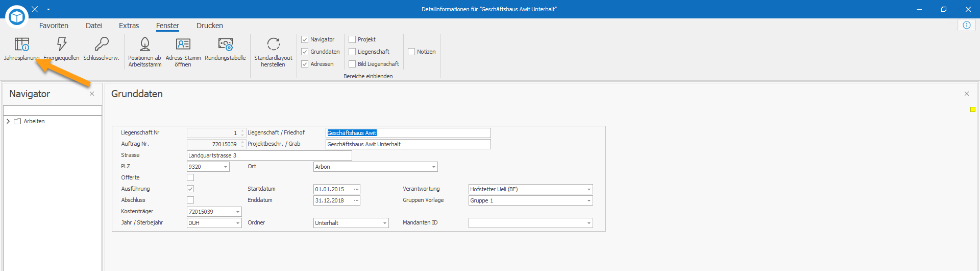This screenshot has width=980, height=271.
Task: Open the Jahr / Sterbejahr dropdown
Action: click(237, 223)
